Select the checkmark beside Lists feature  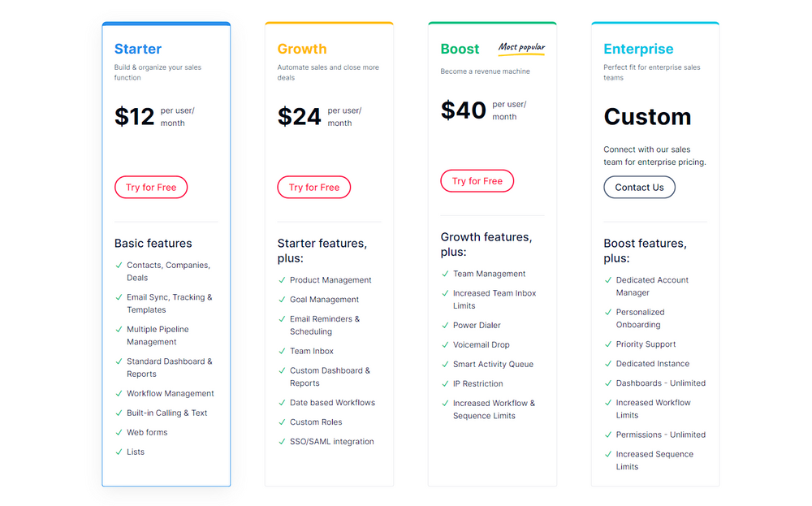click(118, 452)
